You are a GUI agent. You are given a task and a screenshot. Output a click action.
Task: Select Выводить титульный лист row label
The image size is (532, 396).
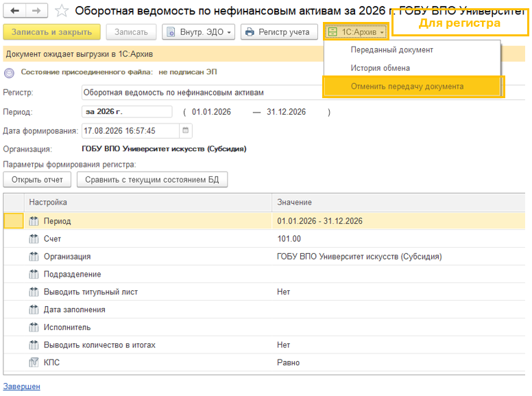pyautogui.click(x=90, y=292)
